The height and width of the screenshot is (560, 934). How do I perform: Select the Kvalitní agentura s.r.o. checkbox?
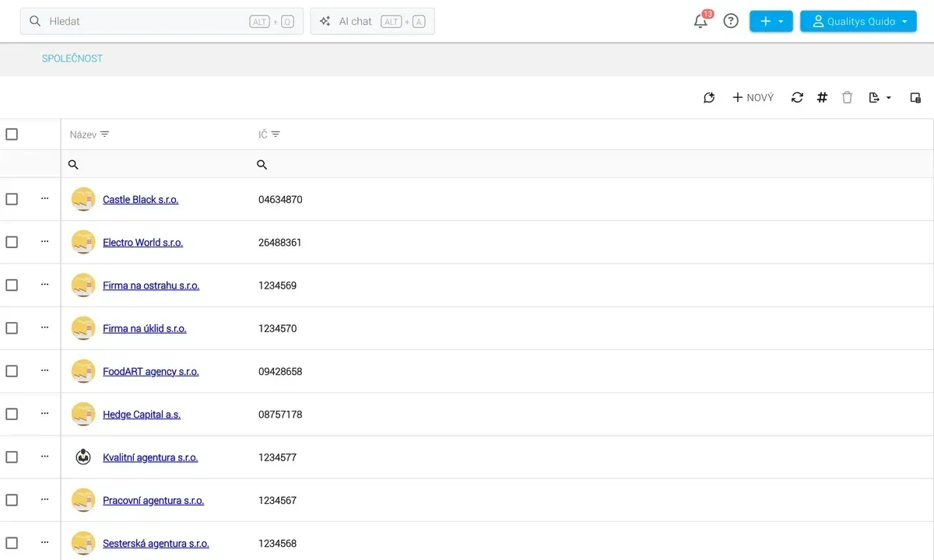(x=12, y=457)
